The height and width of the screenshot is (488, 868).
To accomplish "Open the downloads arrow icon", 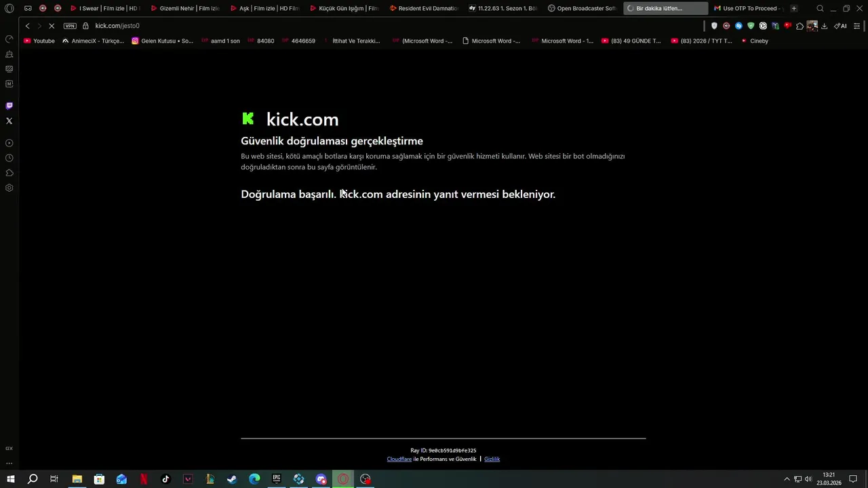I will (824, 26).
